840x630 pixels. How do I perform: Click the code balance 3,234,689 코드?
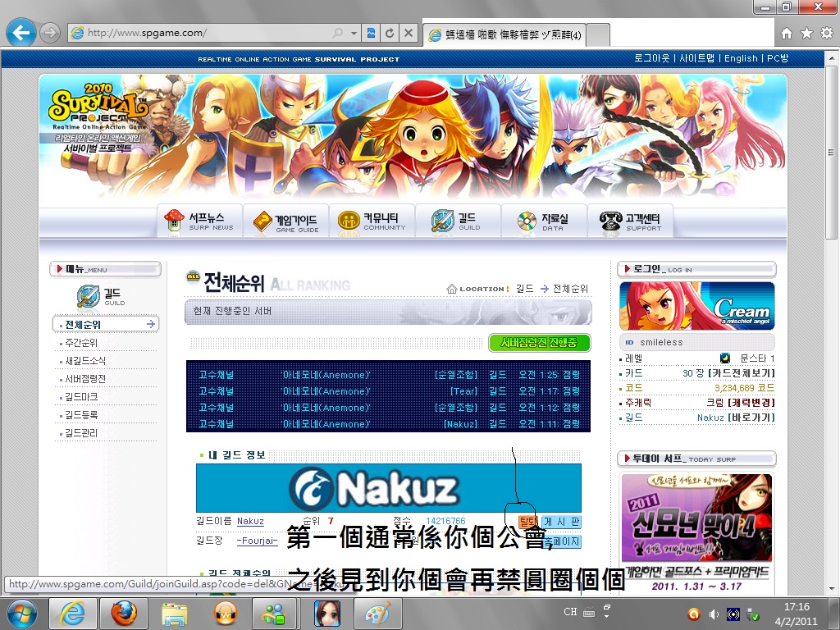[x=745, y=388]
